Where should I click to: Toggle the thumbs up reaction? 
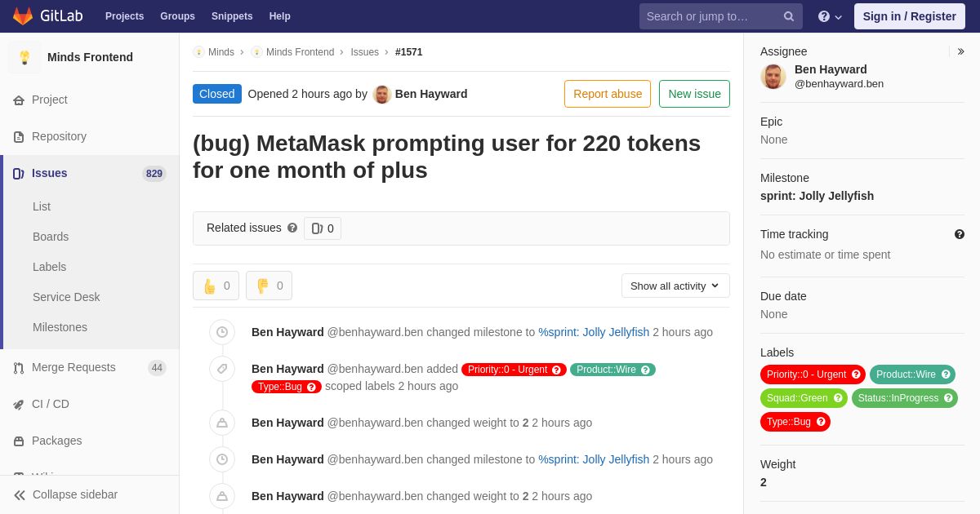216,286
